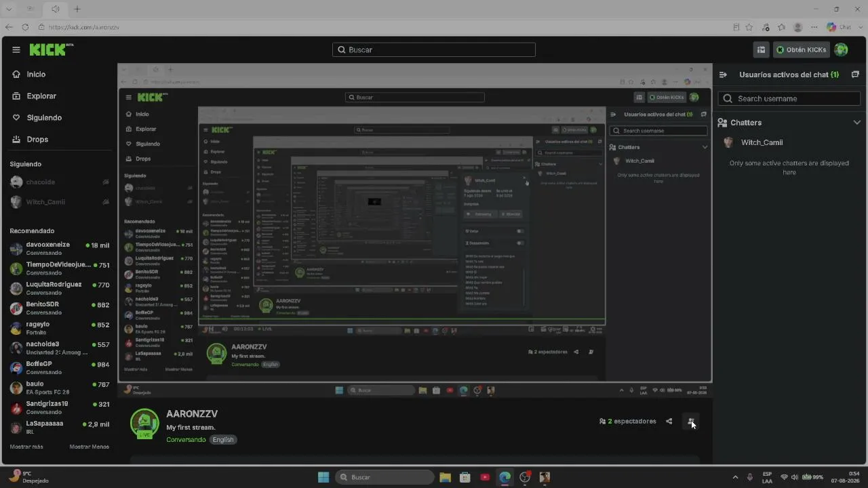Click the English language tag
Screen dimensions: 868x488
223,440
